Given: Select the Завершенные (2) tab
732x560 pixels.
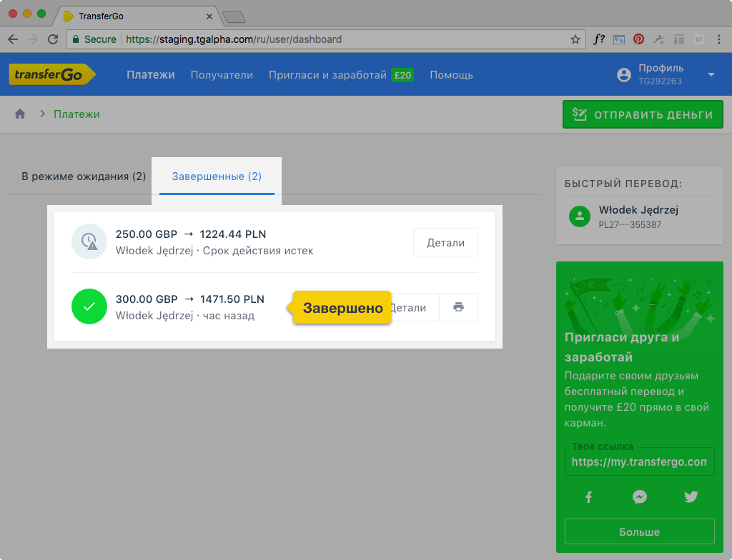Looking at the screenshot, I should (217, 176).
